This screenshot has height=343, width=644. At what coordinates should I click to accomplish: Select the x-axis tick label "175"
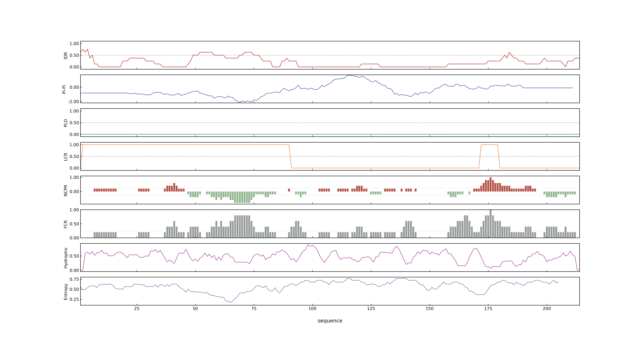488,308
